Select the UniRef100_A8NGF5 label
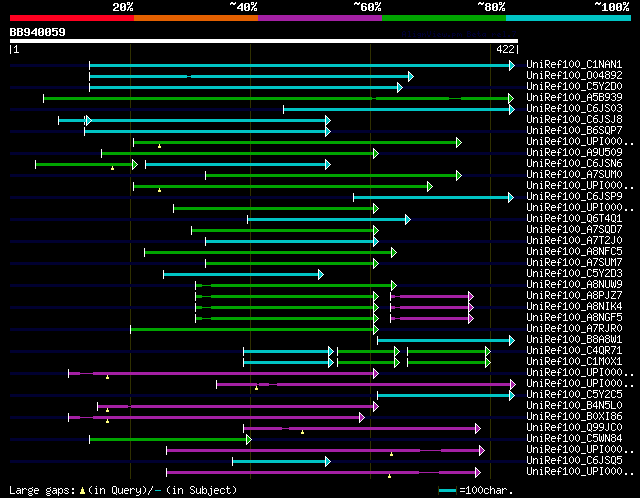This screenshot has height=498, width=640. point(574,318)
